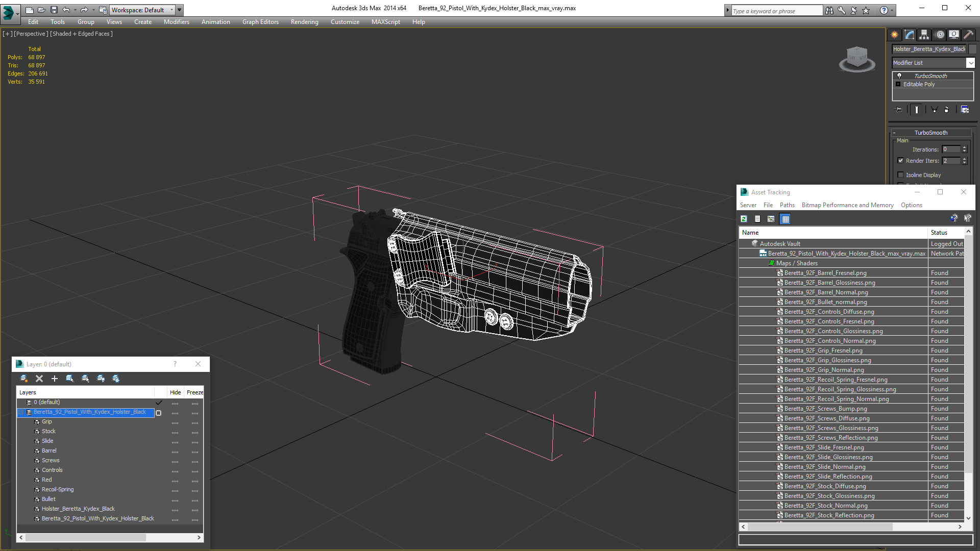980x551 pixels.
Task: Open the Hierarchy panel tab
Action: [924, 35]
